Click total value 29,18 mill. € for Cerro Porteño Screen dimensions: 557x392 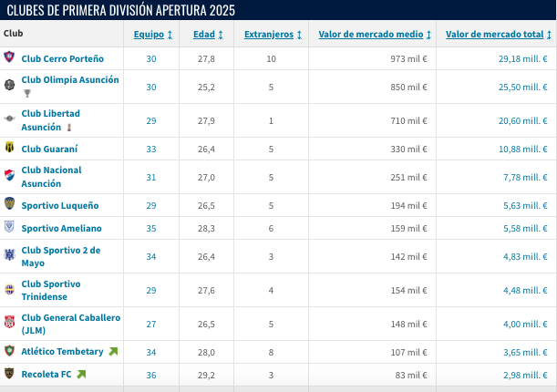(522, 59)
